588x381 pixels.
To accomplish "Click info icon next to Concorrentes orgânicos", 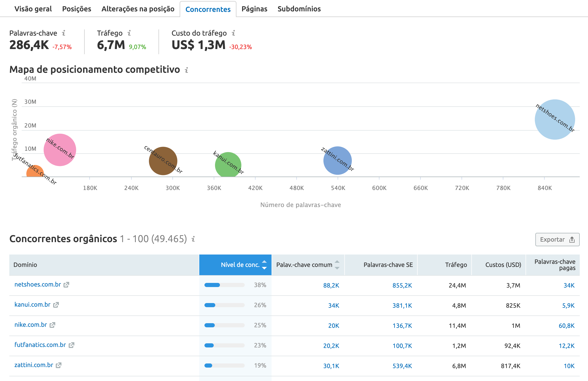I will point(193,239).
